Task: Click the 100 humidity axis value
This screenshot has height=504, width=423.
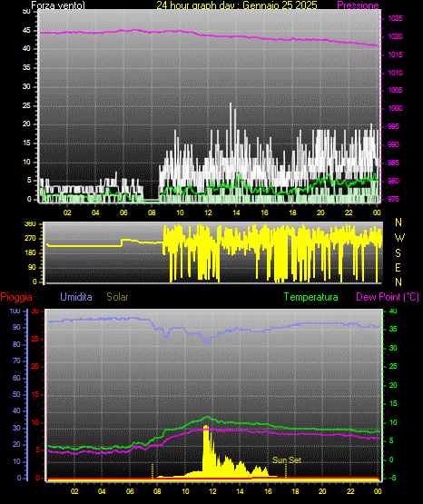Action: point(15,311)
